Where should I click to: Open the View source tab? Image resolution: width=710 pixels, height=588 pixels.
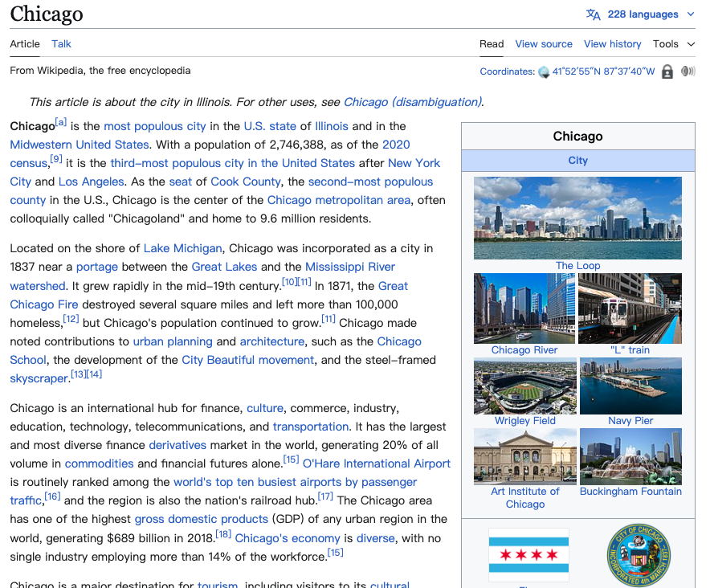coord(544,44)
